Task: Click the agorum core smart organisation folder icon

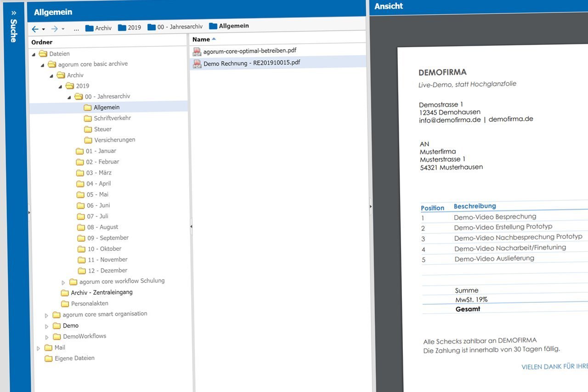Action: click(x=57, y=314)
